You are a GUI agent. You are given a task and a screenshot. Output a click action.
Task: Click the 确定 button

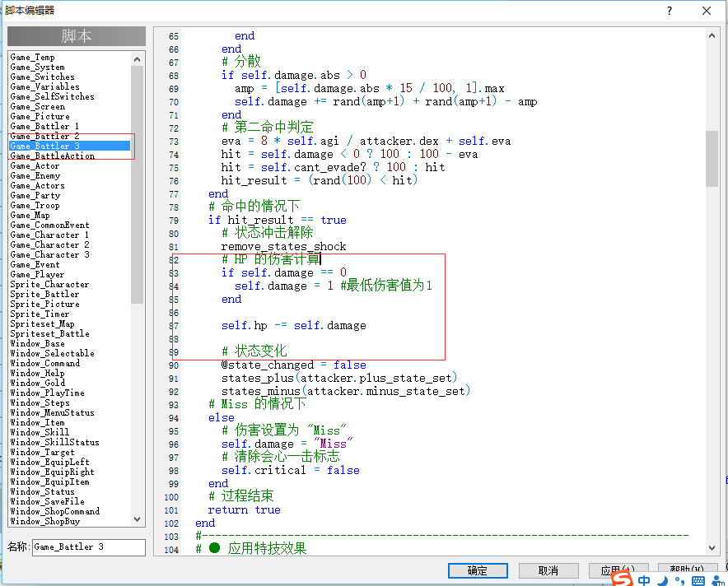click(x=478, y=570)
